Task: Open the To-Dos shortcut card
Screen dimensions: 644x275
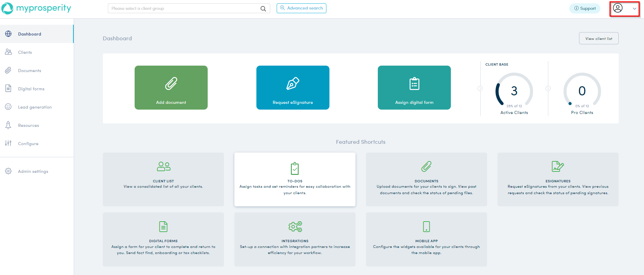Action: pos(295,179)
